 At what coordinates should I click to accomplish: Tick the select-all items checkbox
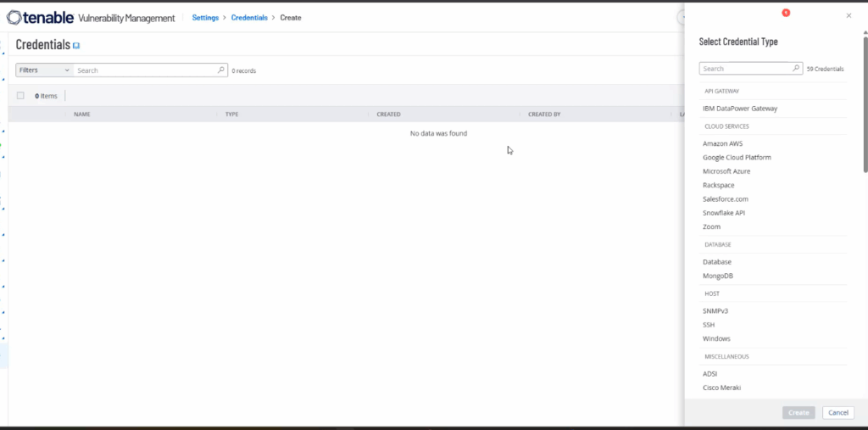21,96
